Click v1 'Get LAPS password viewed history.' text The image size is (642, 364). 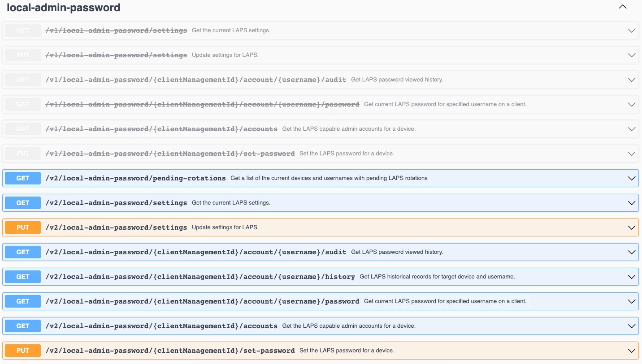[397, 80]
